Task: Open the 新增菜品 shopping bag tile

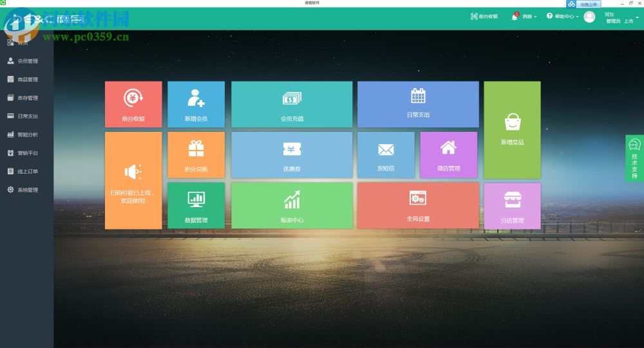Action: [x=512, y=130]
